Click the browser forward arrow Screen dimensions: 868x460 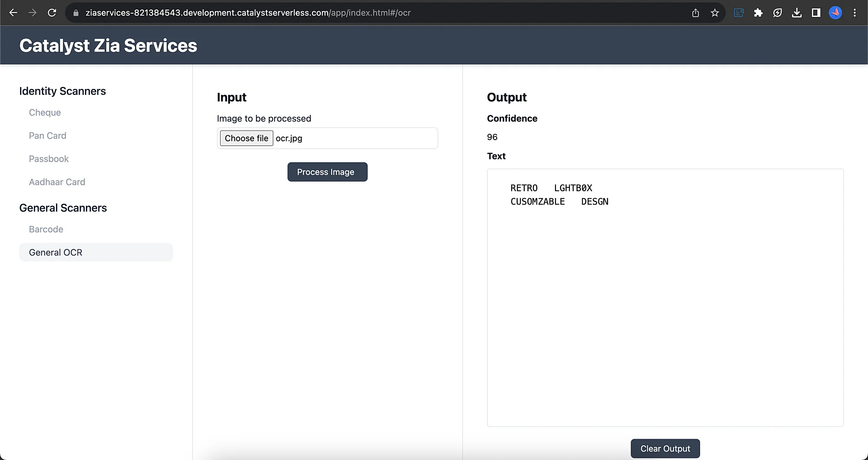point(33,13)
